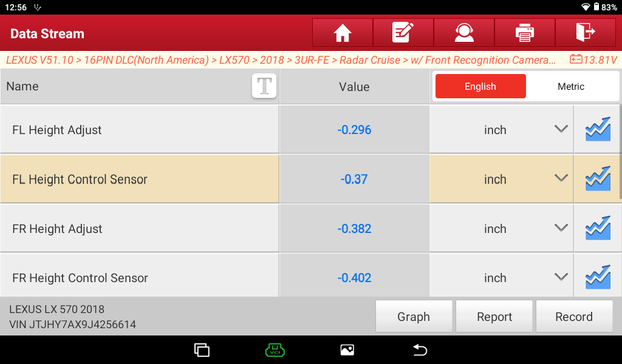
Task: Expand unit dropdown for FR Height Control Sensor
Action: [x=561, y=277]
